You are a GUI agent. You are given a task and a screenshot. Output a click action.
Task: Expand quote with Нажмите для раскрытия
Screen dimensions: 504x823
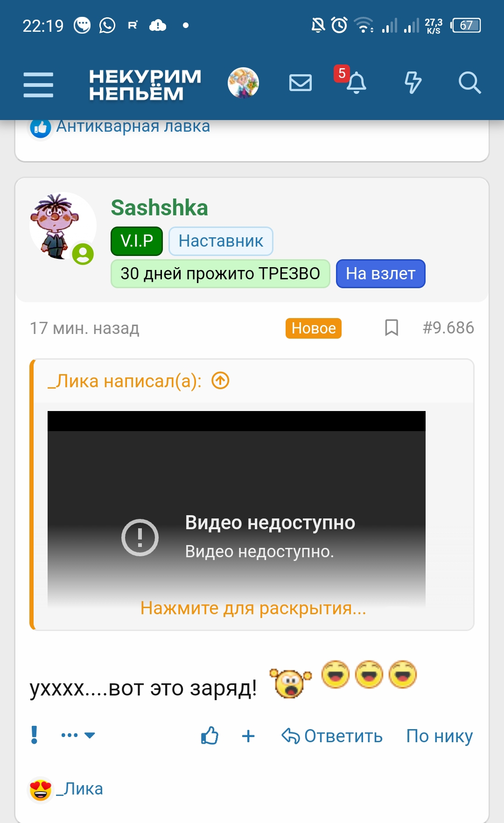tap(253, 608)
